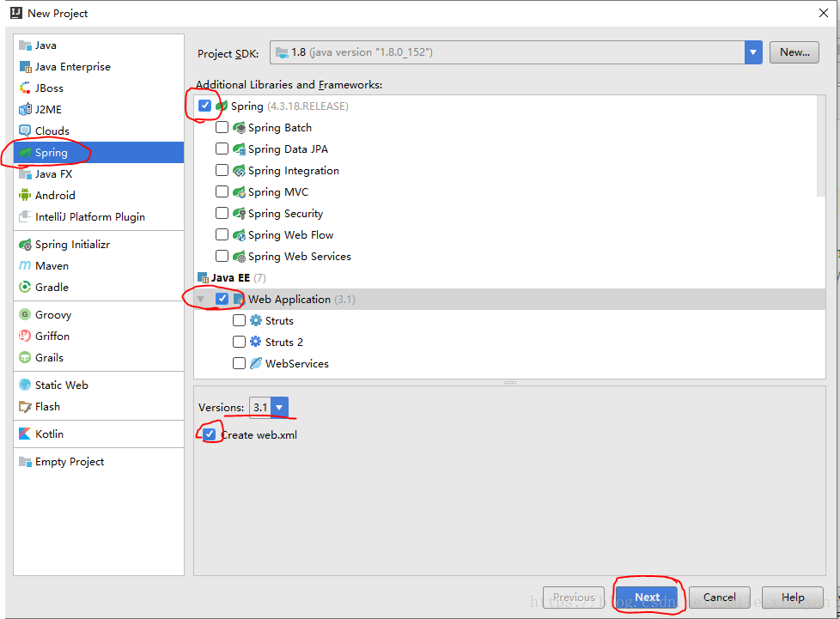
Task: Click the Empty Project folder icon
Action: point(25,462)
